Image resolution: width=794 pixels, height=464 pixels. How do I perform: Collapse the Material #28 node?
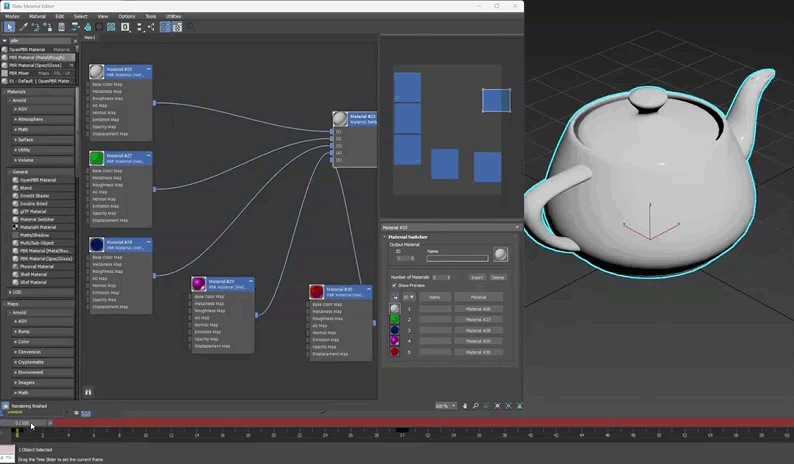[148, 242]
